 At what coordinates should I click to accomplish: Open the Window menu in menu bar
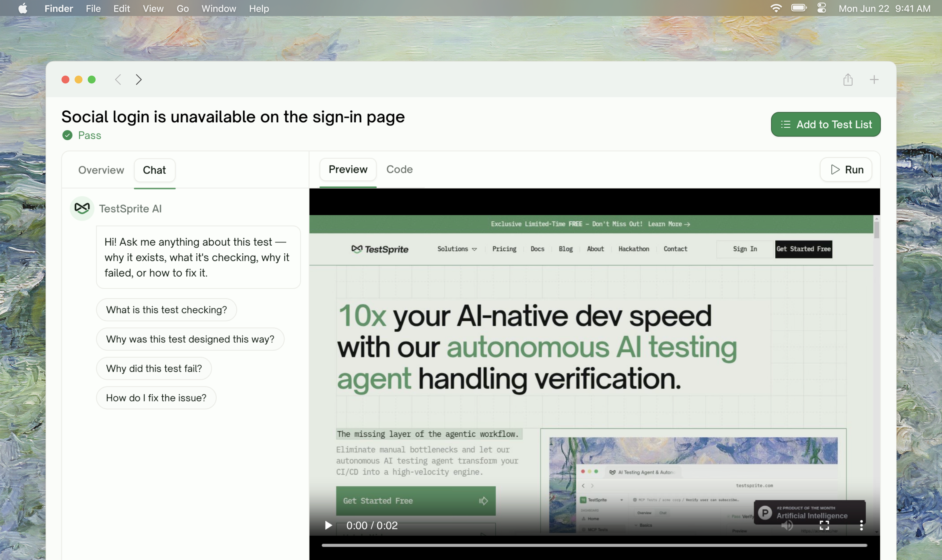click(219, 8)
